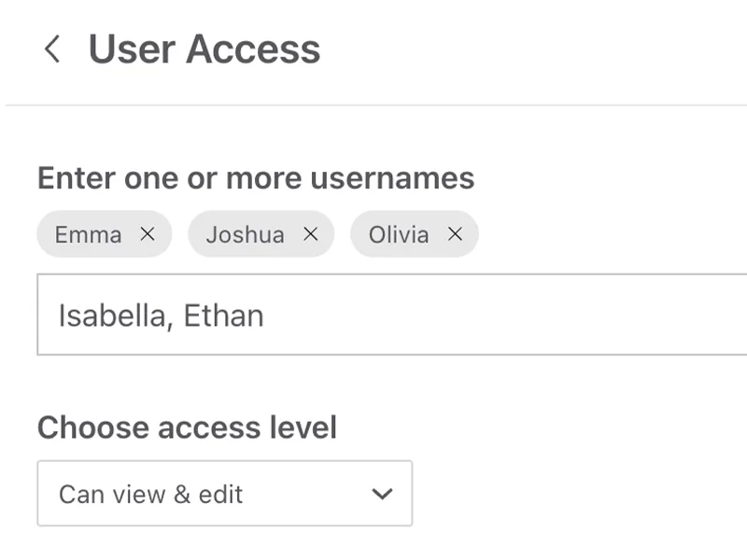Click the back chevron to leave User Access

[53, 49]
